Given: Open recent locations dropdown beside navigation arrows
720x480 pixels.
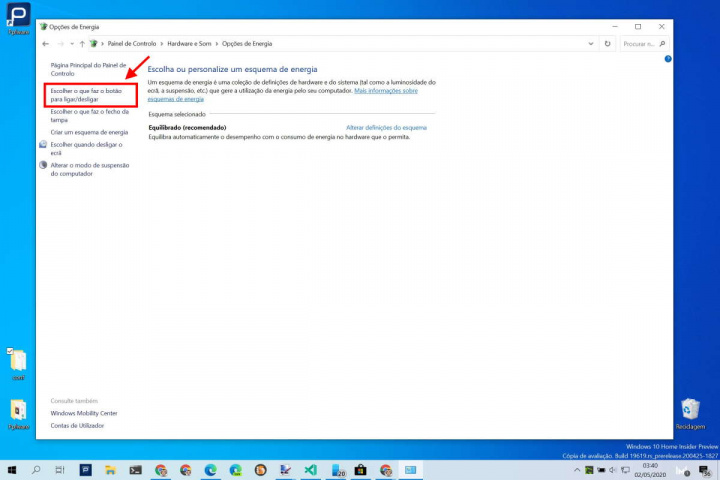Looking at the screenshot, I should pos(71,44).
